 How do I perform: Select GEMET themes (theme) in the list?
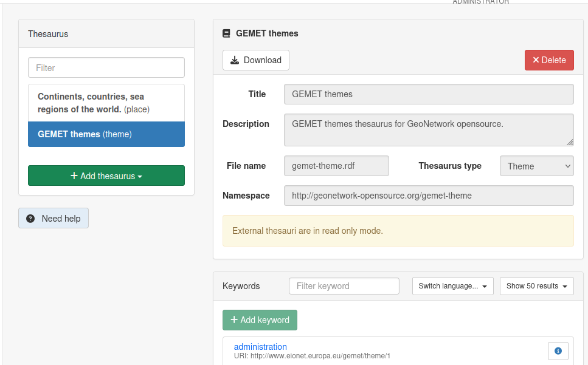tap(106, 134)
